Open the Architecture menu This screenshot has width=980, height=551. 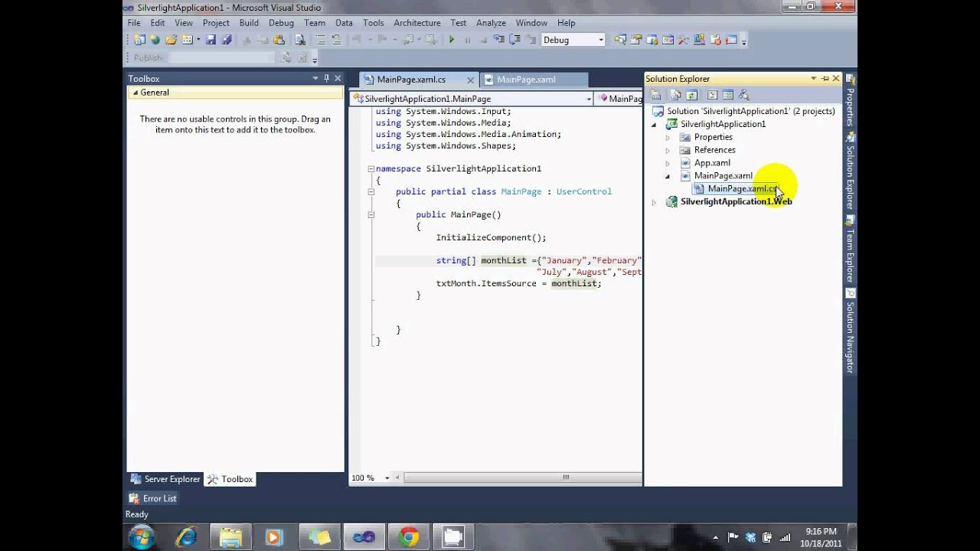coord(416,23)
